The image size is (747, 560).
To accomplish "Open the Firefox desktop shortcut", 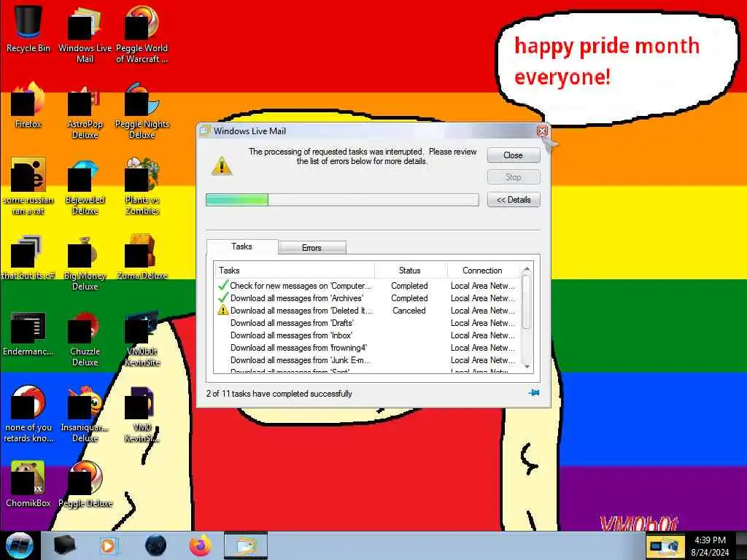I will tap(28, 105).
